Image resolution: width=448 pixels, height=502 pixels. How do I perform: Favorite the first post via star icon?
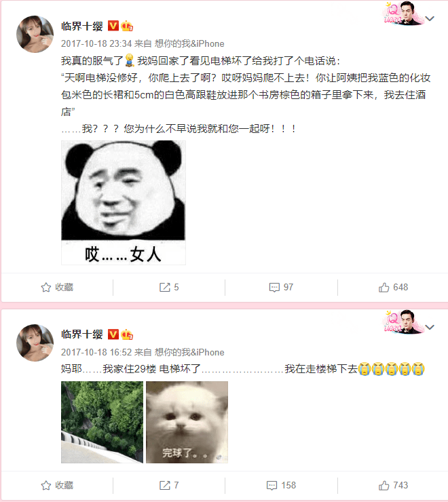click(57, 287)
